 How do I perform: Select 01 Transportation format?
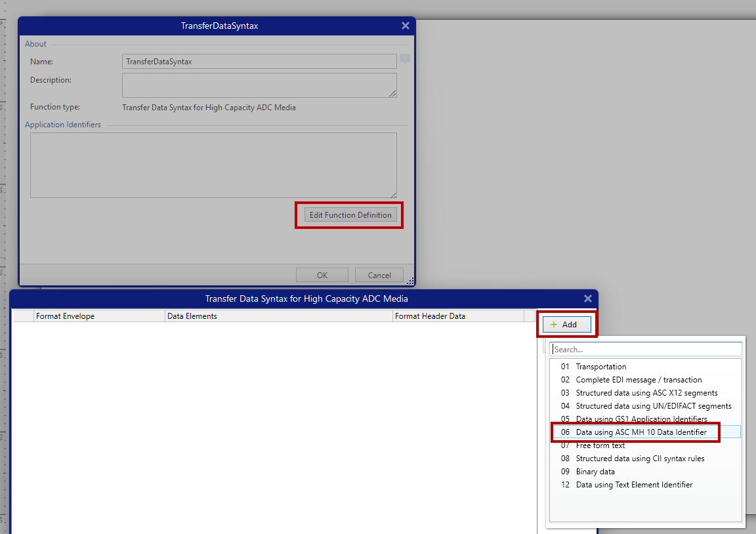(x=600, y=367)
